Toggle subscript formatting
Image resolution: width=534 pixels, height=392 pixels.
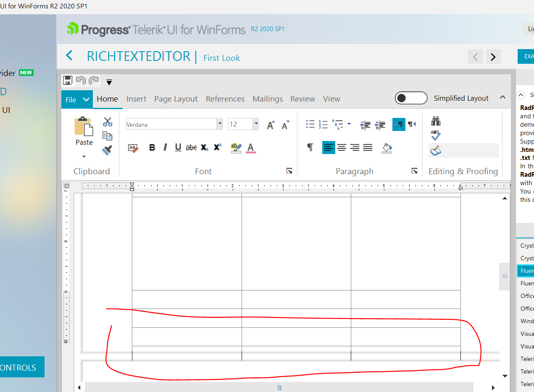(x=204, y=148)
